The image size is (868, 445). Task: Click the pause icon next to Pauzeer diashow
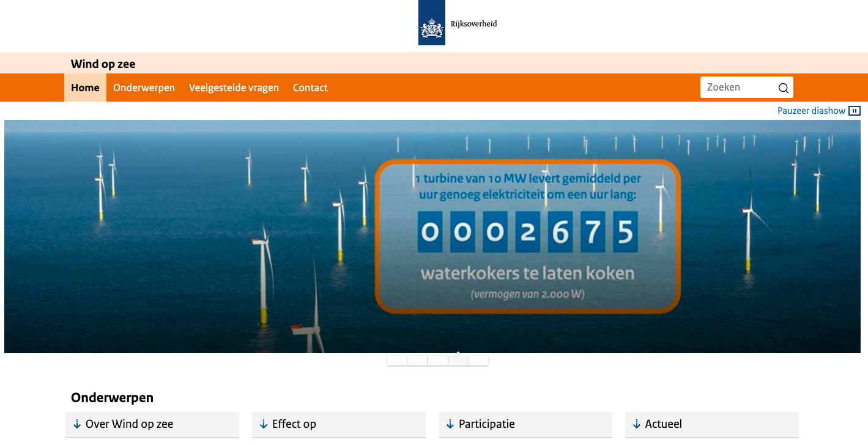click(855, 111)
